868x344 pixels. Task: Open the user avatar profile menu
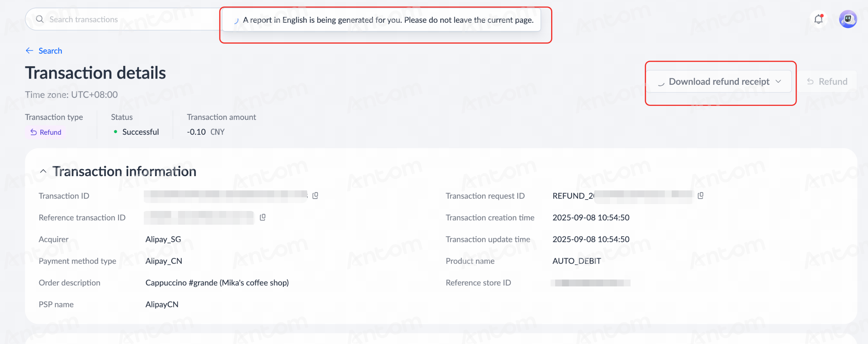click(848, 19)
